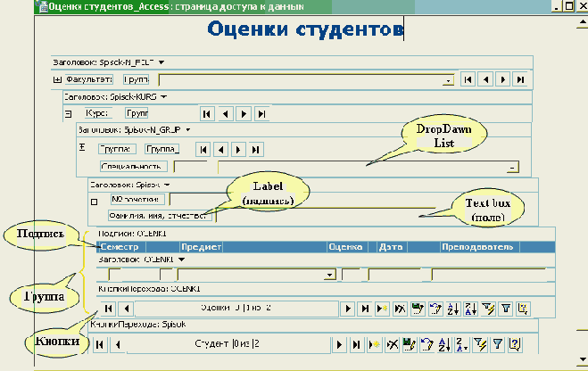Expand the Факультет group level
The image size is (588, 371).
tap(58, 79)
